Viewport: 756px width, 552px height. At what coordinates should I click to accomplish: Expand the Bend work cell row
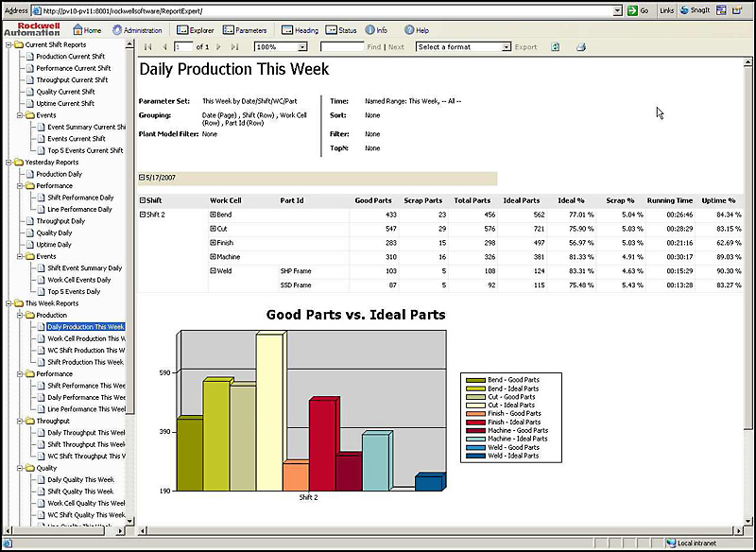click(x=213, y=215)
